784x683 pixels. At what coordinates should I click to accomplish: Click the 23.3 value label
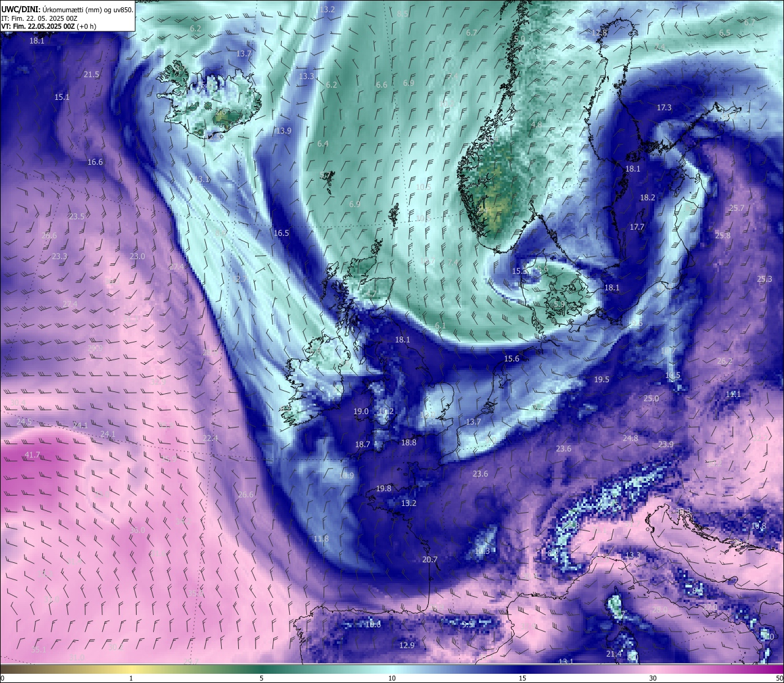[59, 256]
